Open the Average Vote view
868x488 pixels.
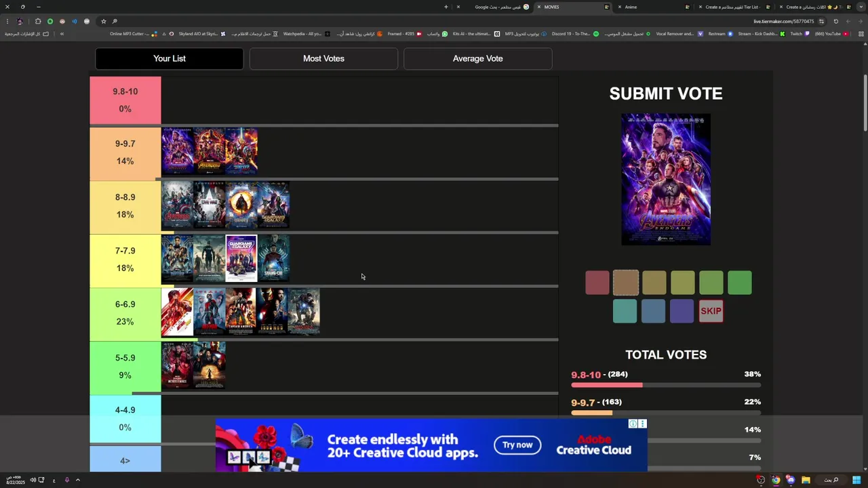[x=478, y=58]
